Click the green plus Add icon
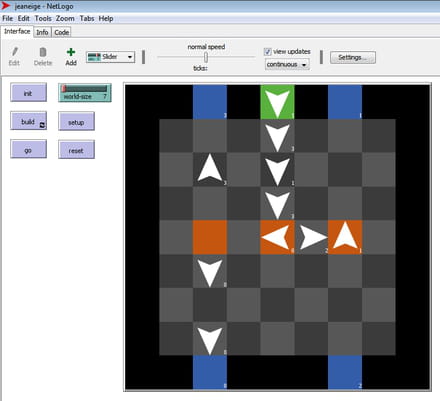This screenshot has height=401, width=440. pyautogui.click(x=71, y=52)
